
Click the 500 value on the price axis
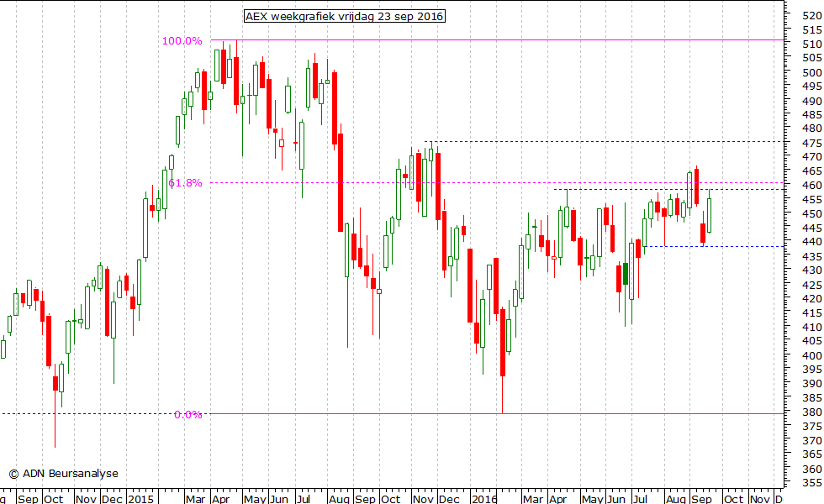[812, 72]
